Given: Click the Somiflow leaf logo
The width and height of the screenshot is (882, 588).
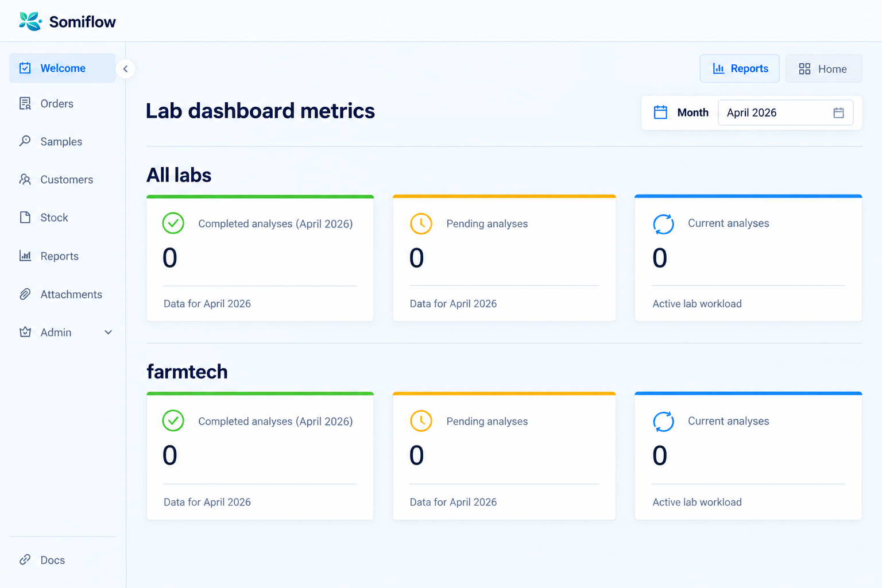Looking at the screenshot, I should click(x=30, y=21).
